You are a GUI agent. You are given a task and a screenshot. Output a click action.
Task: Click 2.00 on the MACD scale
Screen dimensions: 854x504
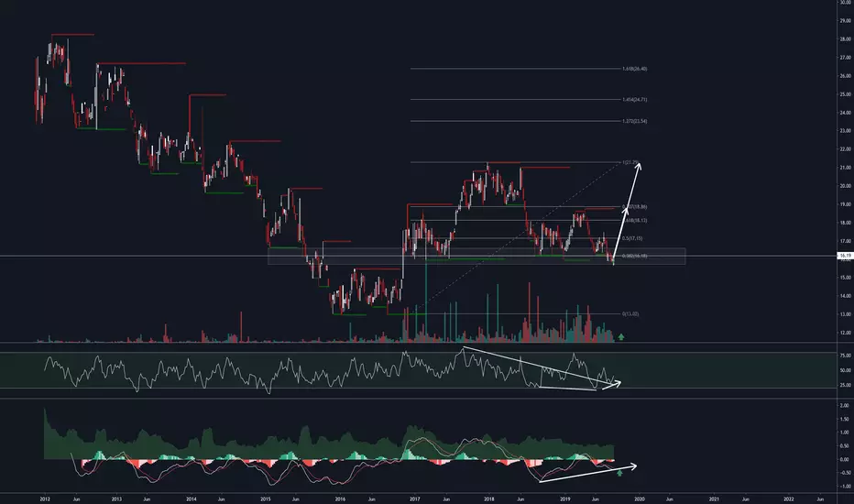(845, 406)
